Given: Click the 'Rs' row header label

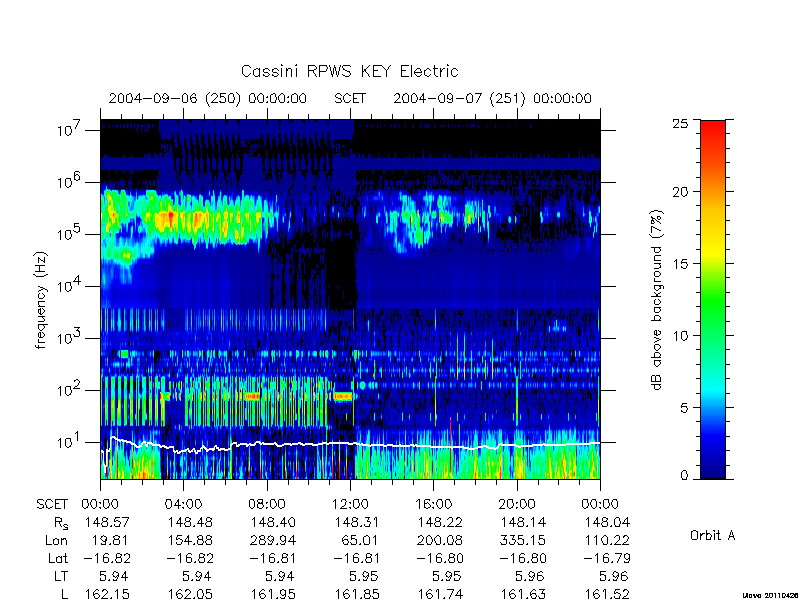Looking at the screenshot, I should pyautogui.click(x=61, y=523).
